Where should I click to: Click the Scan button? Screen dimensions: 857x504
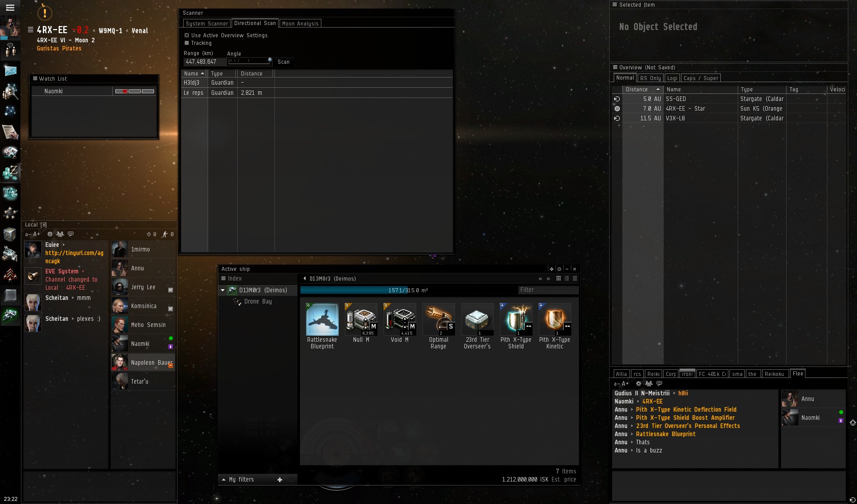284,62
